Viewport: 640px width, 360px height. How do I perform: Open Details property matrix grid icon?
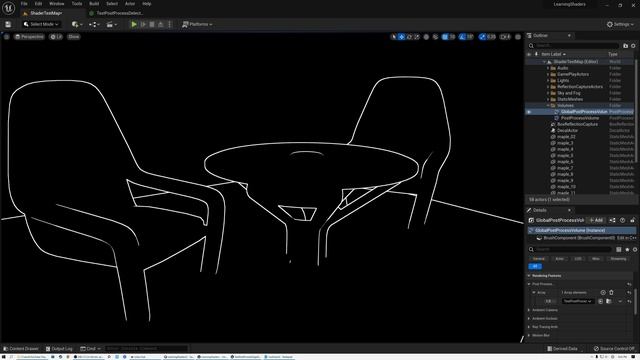coord(619,249)
